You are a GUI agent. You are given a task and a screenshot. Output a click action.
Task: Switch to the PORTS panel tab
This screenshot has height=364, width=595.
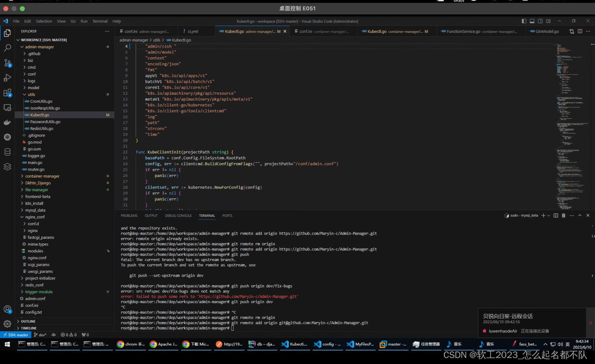tap(227, 215)
